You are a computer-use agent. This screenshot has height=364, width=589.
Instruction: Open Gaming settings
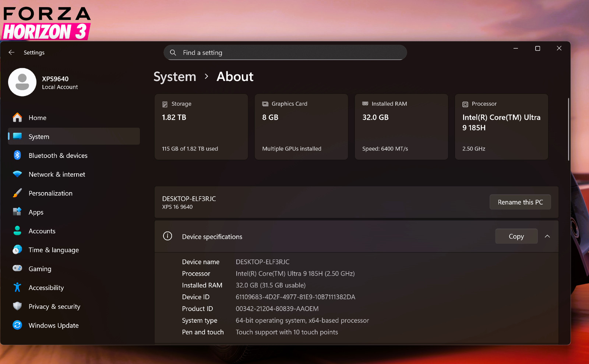(74, 269)
